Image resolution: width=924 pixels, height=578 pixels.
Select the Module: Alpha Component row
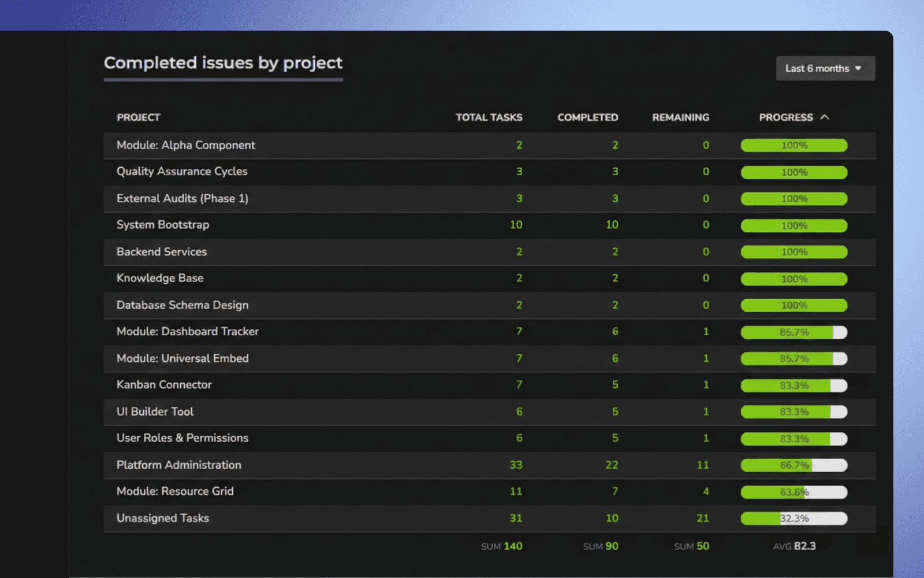185,145
